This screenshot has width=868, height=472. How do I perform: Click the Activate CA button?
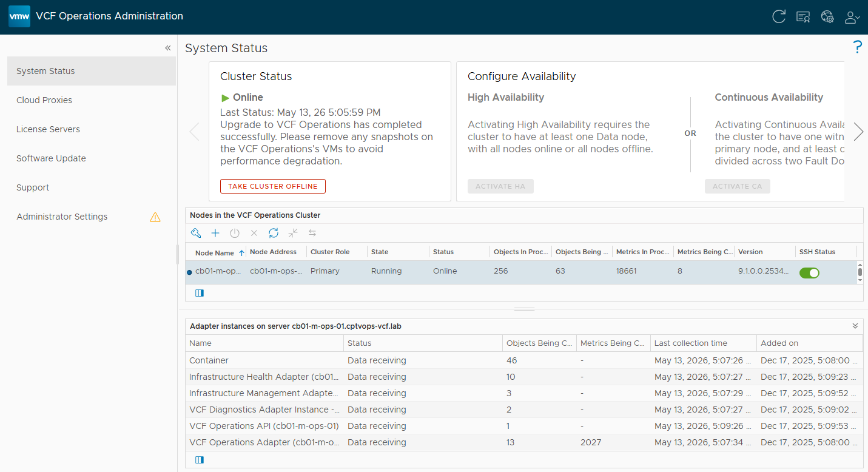[737, 186]
